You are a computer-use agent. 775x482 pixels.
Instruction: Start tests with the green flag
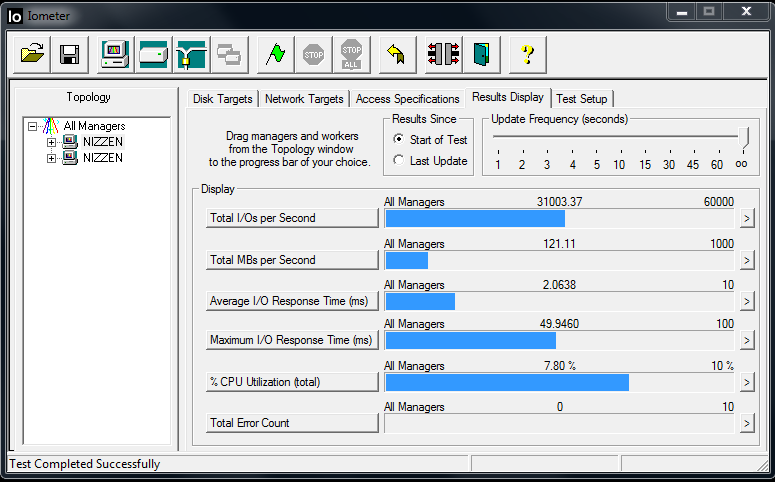pos(275,54)
